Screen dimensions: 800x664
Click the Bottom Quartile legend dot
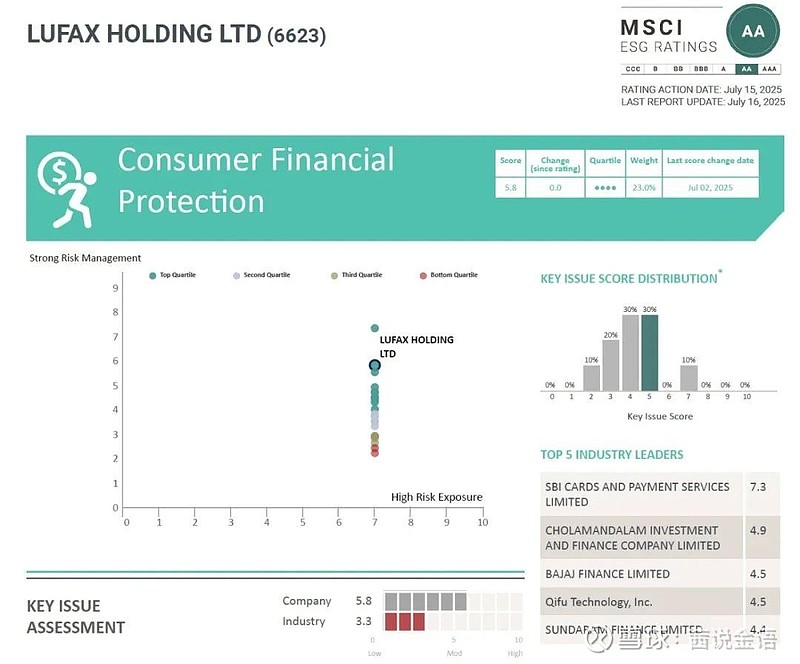click(x=424, y=275)
